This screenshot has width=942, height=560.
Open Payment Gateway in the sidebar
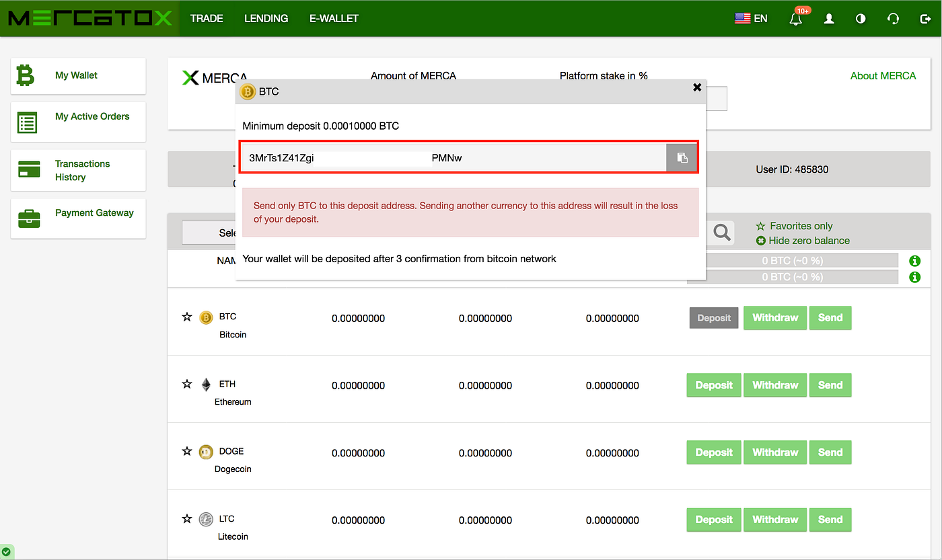[x=94, y=212]
